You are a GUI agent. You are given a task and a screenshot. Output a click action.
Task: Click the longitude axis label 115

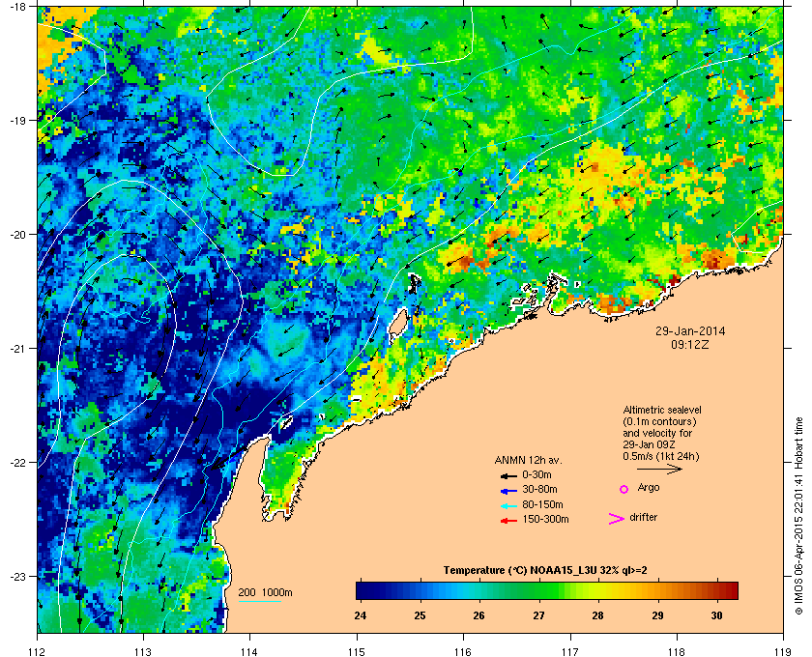[x=357, y=651]
